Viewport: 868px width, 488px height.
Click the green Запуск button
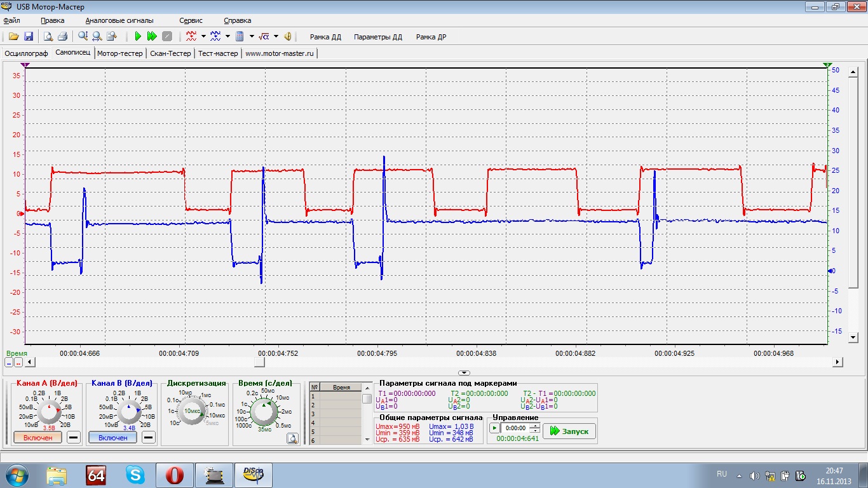click(569, 431)
